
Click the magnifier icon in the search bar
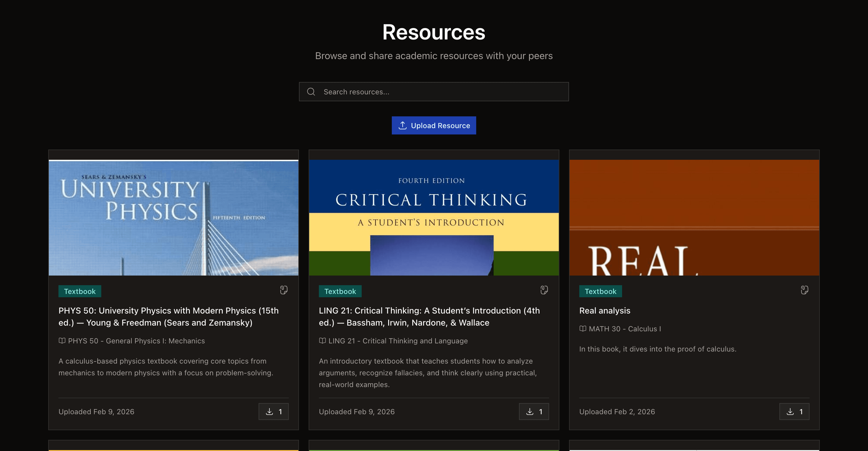[311, 91]
